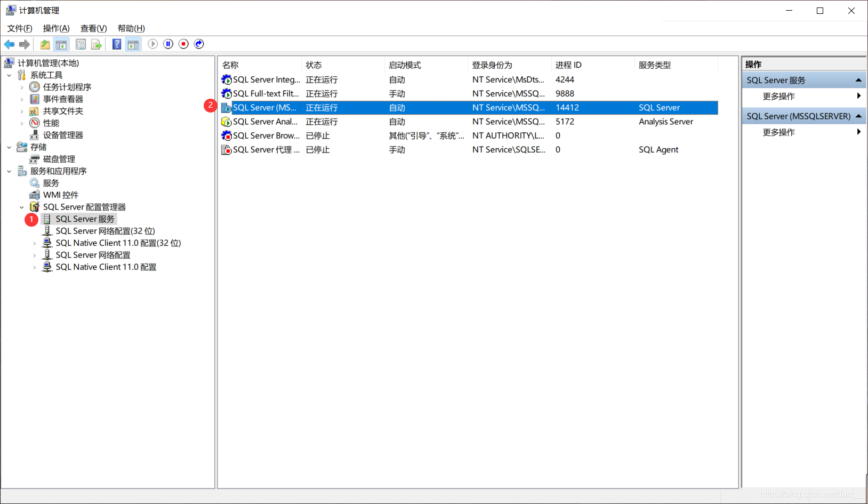Select the SQL Server Integ... service row
Screen dimensions: 868x504
pyautogui.click(x=469, y=79)
